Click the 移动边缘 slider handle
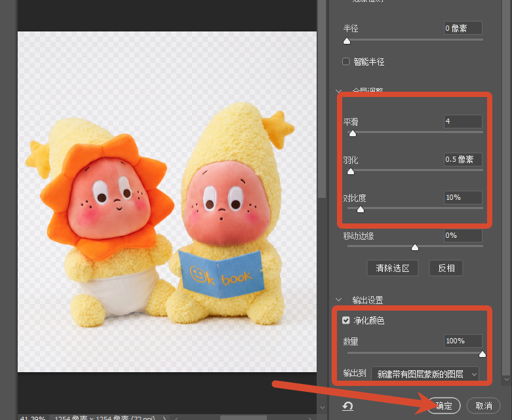Viewport: 512px width, 420px height. click(415, 248)
